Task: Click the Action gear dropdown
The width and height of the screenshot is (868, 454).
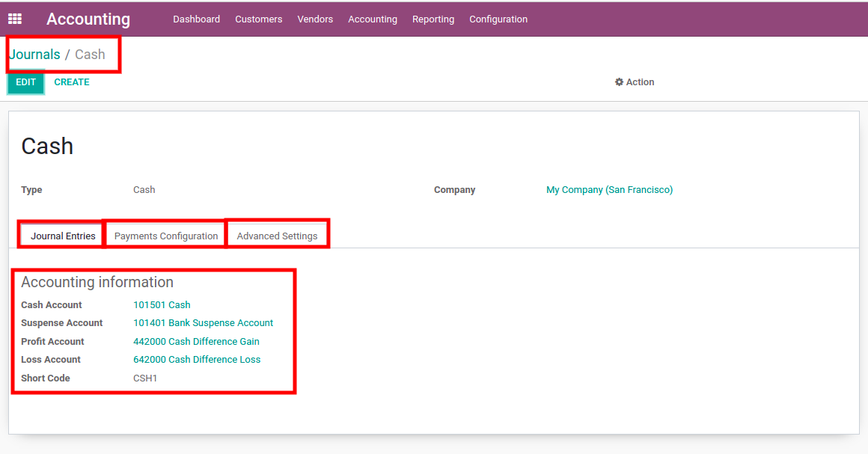Action: pyautogui.click(x=635, y=82)
